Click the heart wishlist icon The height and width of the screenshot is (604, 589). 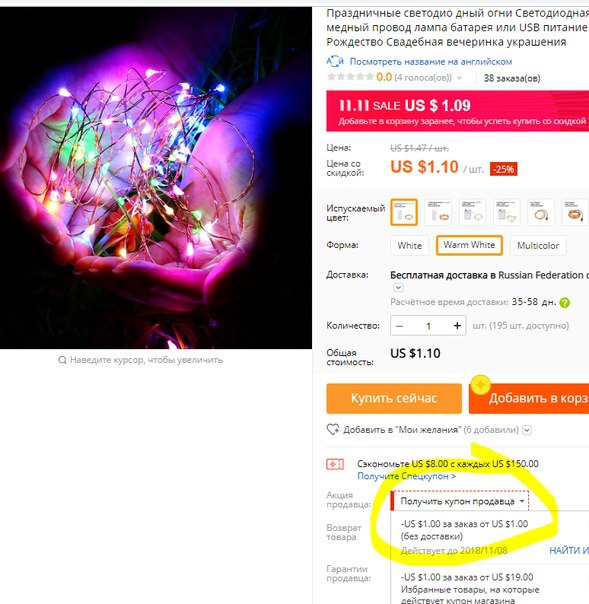(x=333, y=430)
